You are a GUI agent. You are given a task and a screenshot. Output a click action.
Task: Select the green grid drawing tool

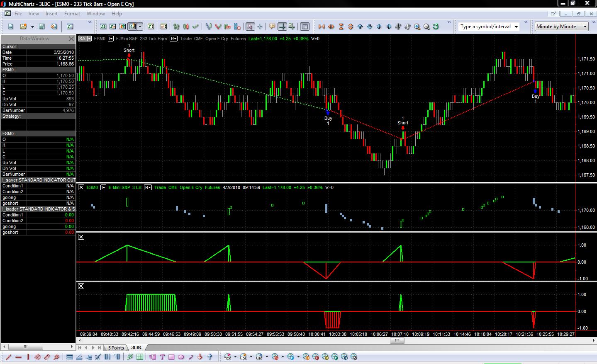(140, 357)
